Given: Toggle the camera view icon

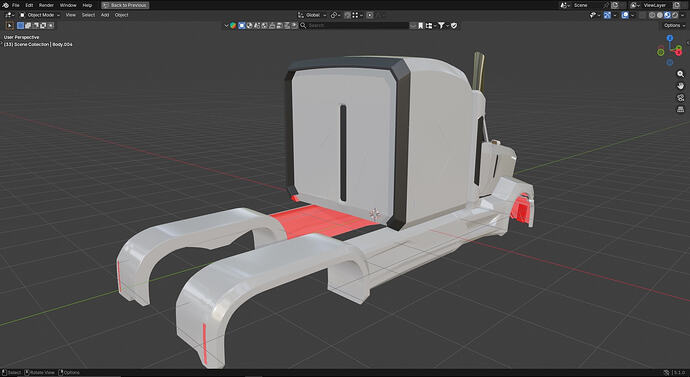Looking at the screenshot, I should pos(680,98).
